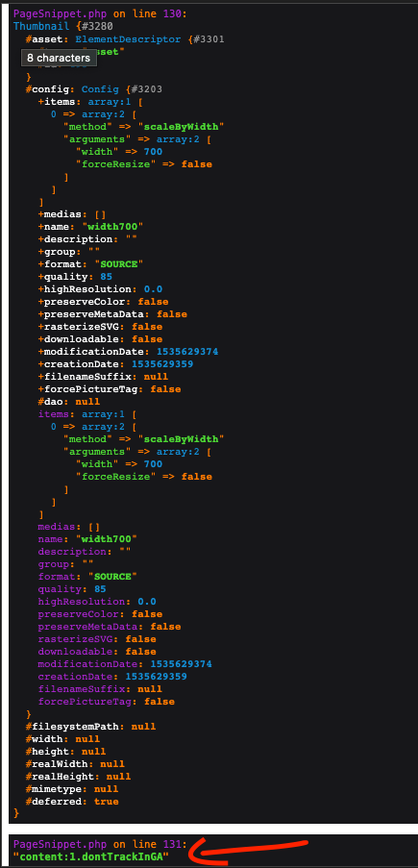Click the white "+group" property line

point(68,252)
